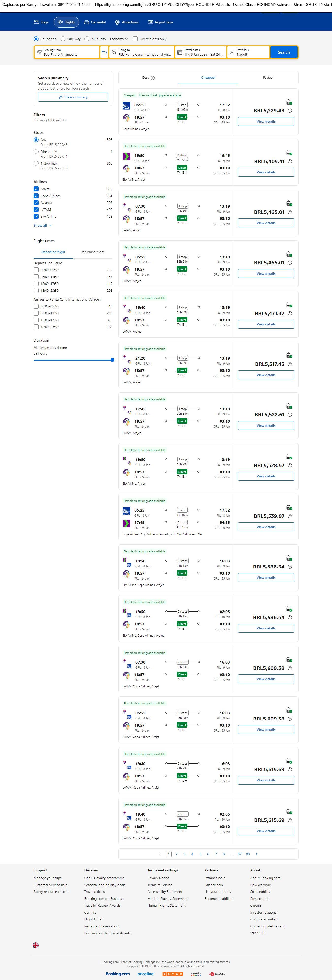
Task: Click the Maximum travel time slider handle
Action: pyautogui.click(x=112, y=360)
